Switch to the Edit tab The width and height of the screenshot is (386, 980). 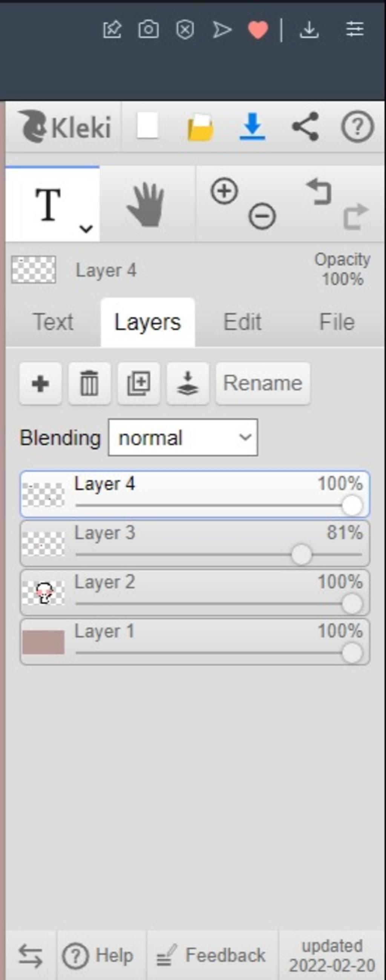(x=242, y=322)
